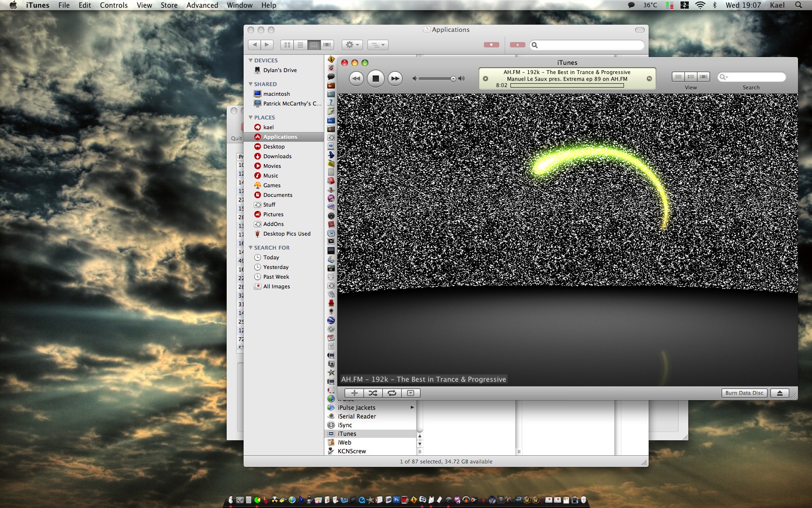The width and height of the screenshot is (812, 508).
Task: Open Dylan's Drive in the sidebar
Action: (284, 70)
